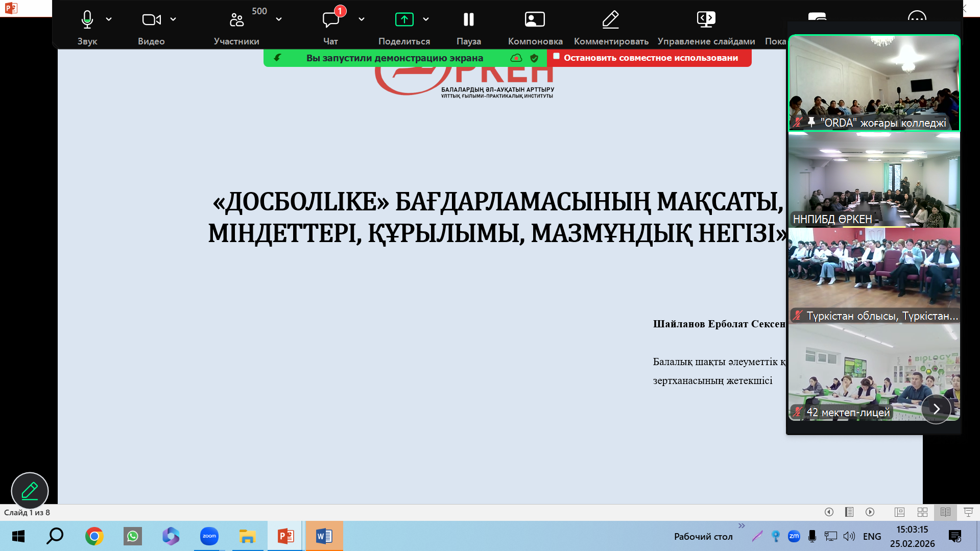Image resolution: width=980 pixels, height=551 pixels.
Task: Open the Компоновка layout option
Action: point(535,19)
